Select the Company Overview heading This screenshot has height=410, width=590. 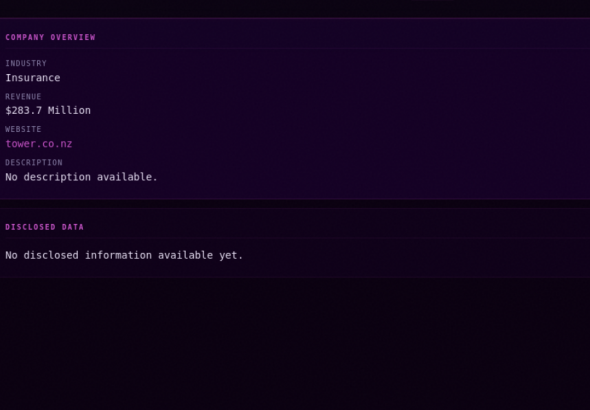click(50, 37)
